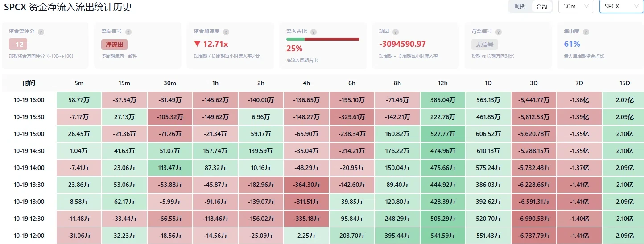Click the 2h column header
The height and width of the screenshot is (244, 644).
(x=261, y=83)
